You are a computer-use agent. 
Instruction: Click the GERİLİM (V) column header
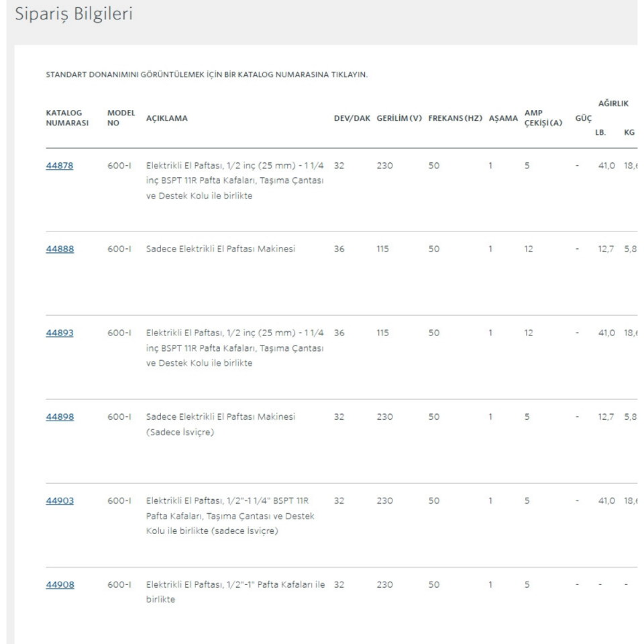coord(399,119)
